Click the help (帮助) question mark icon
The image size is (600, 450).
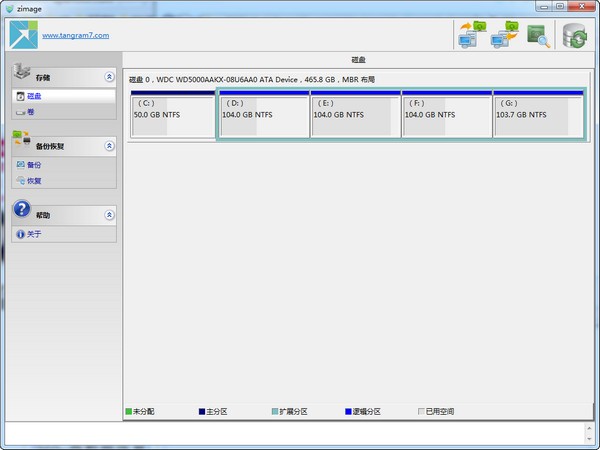22,211
